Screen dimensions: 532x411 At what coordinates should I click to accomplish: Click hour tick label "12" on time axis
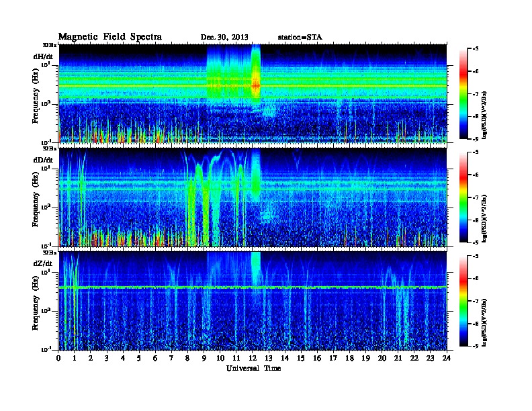point(253,358)
